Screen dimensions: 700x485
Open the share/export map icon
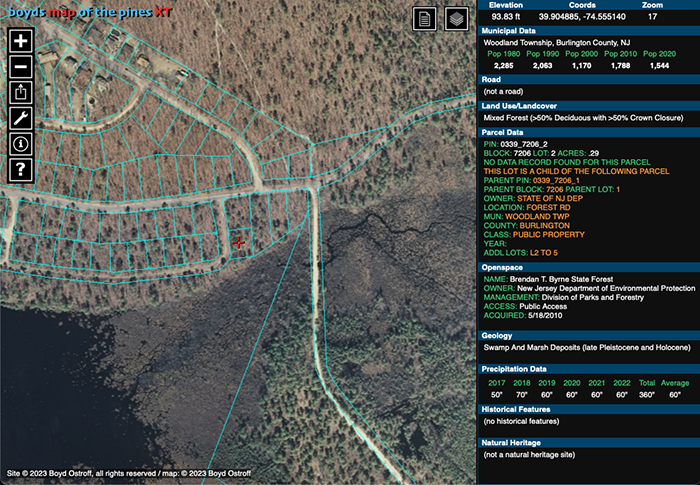pyautogui.click(x=22, y=92)
